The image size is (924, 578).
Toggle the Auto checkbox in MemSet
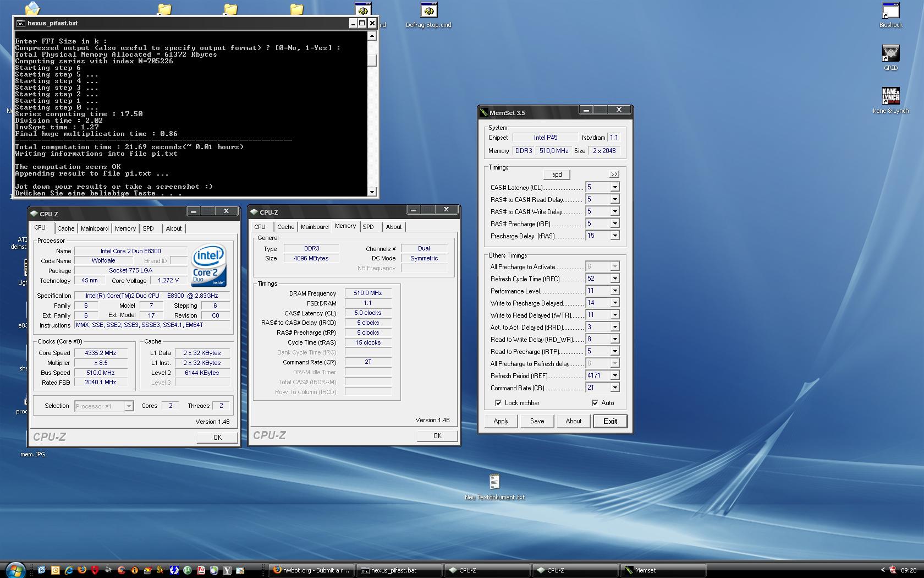point(595,403)
